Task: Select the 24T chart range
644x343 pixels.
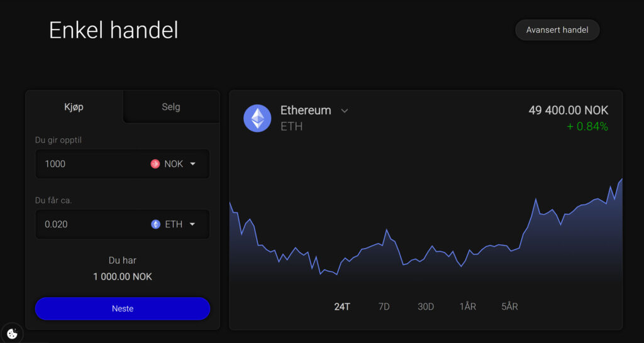Action: click(342, 307)
